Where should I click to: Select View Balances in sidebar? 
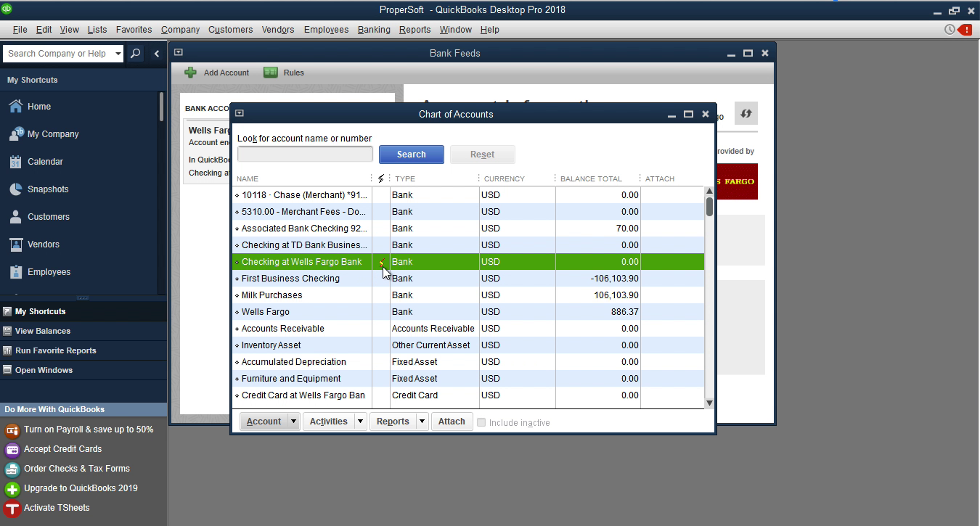tap(83, 331)
